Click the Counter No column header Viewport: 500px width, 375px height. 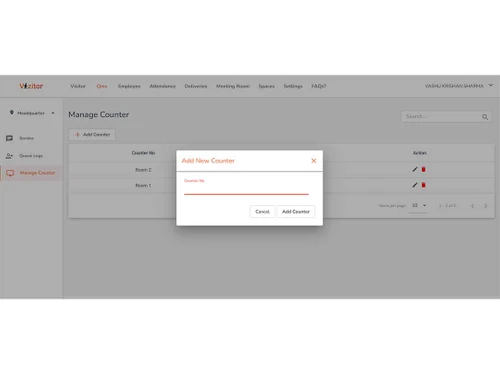(x=143, y=153)
